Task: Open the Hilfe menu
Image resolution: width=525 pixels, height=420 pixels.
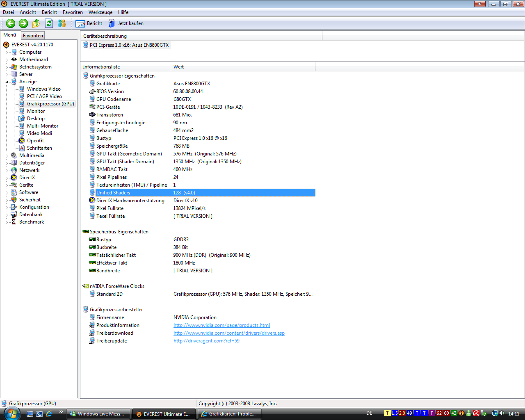Action: click(x=123, y=12)
